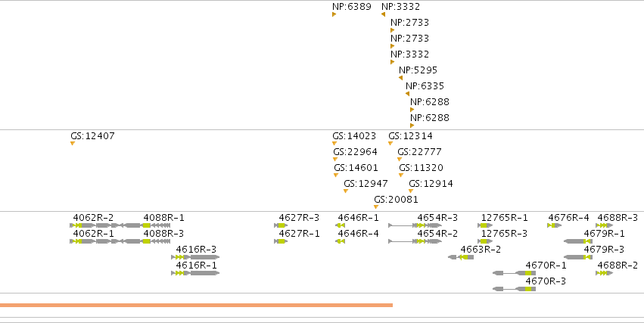
Task: Click the orange horizontal segment bar
Action: pos(196,306)
